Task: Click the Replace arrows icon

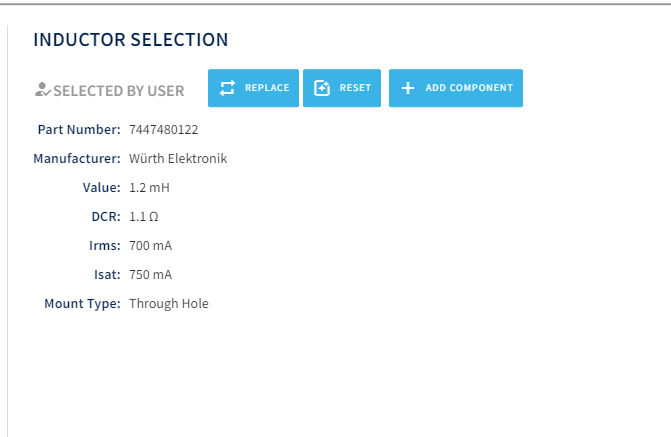Action: 226,88
